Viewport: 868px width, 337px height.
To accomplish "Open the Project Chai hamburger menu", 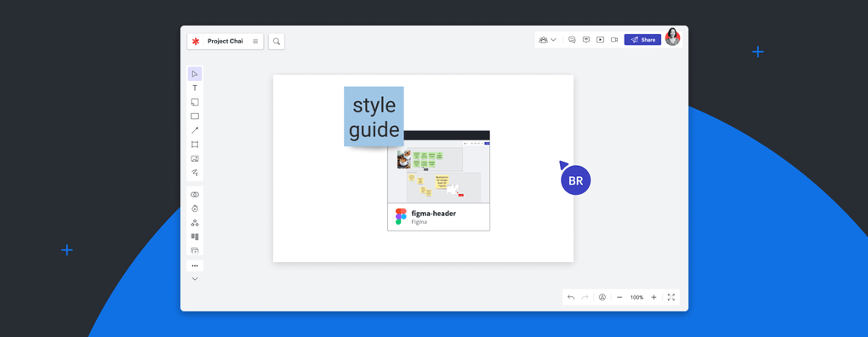I will click(255, 42).
